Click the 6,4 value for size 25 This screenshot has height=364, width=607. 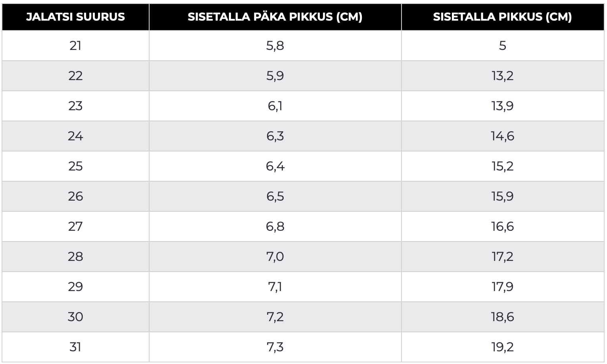tap(275, 167)
